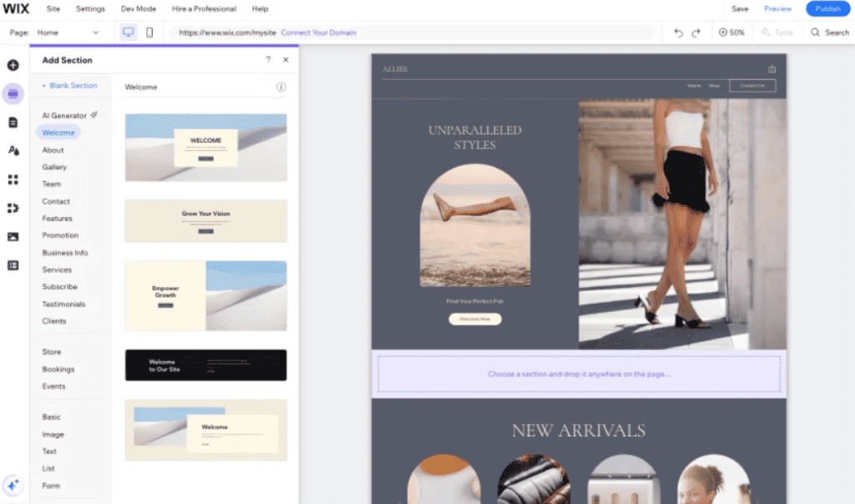Viewport: 855px width, 504px height.
Task: Select the Business Info section category
Action: tap(65, 253)
